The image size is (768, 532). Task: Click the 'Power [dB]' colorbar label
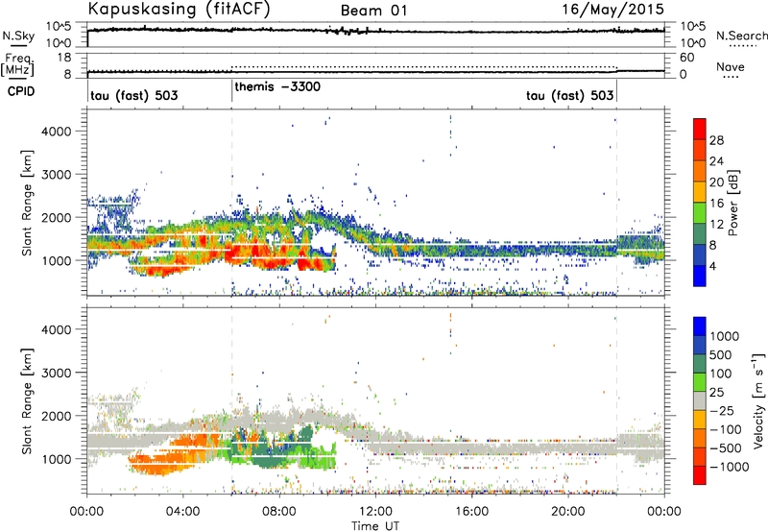pos(732,203)
